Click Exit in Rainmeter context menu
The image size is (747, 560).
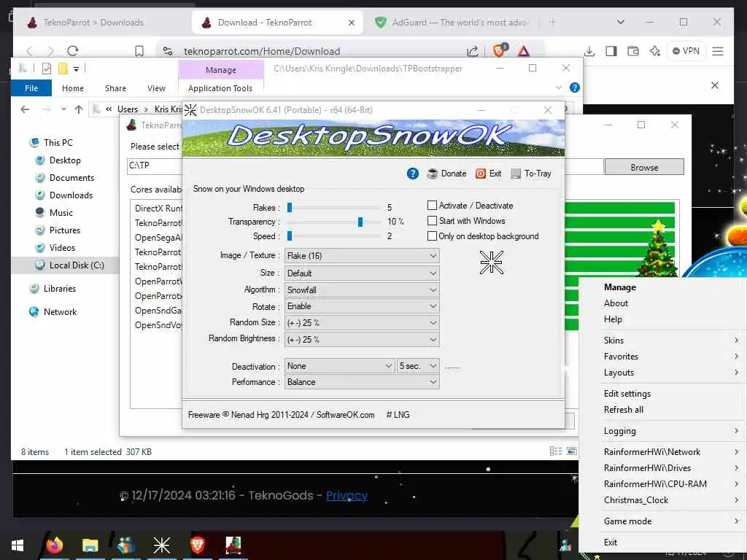[x=611, y=542]
